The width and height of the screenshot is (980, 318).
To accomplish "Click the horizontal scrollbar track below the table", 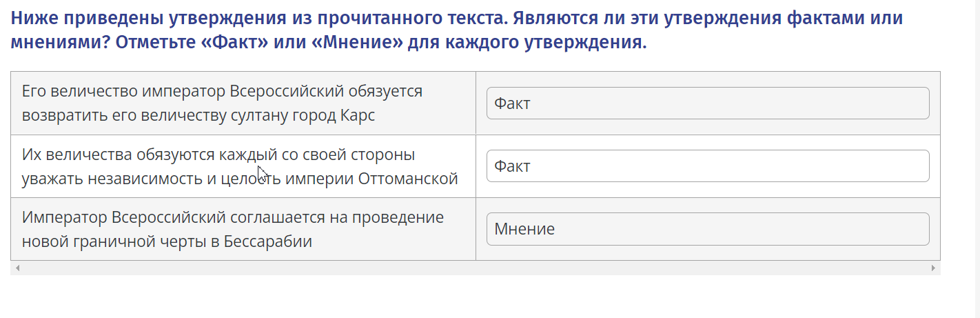I will pos(476,268).
